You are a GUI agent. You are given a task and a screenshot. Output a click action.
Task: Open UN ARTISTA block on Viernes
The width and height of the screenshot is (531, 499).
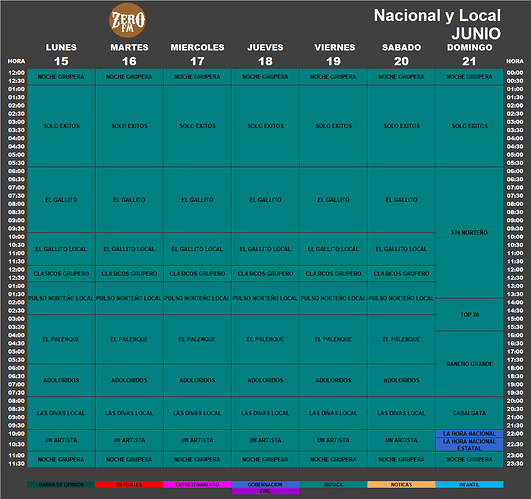[333, 440]
